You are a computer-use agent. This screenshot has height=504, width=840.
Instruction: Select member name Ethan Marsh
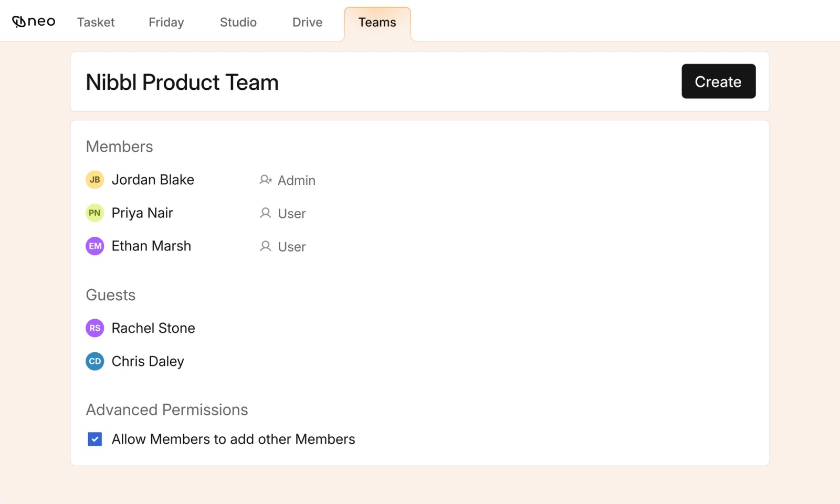pyautogui.click(x=151, y=246)
